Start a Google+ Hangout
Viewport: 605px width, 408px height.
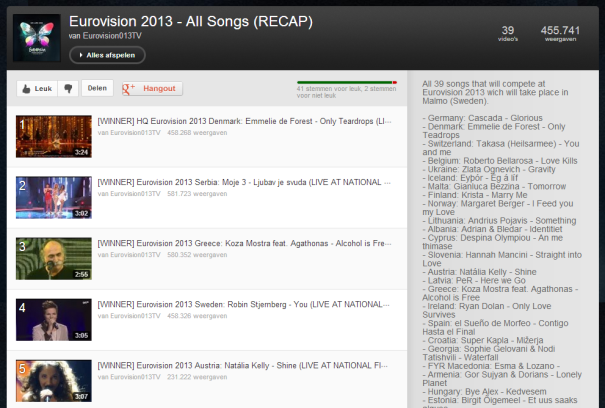(152, 88)
